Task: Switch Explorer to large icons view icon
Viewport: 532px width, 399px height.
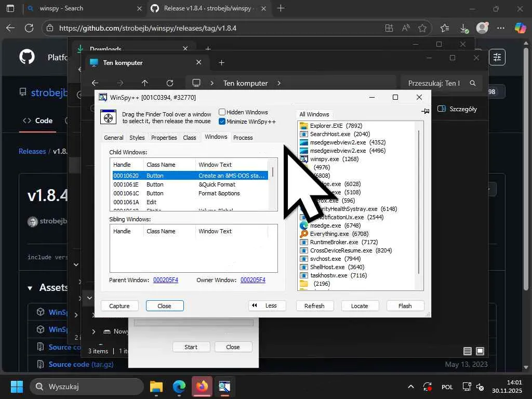Action: tap(480, 351)
